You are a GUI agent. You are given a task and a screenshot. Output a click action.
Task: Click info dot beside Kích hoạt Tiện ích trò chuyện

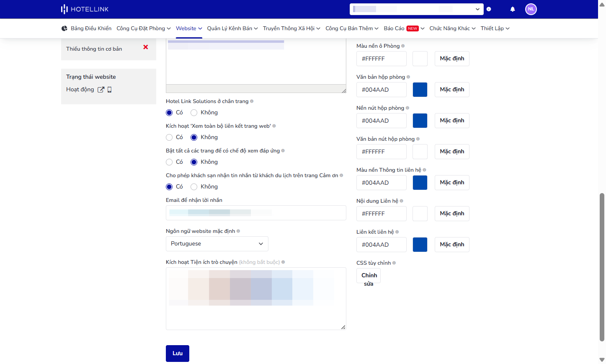(x=283, y=262)
